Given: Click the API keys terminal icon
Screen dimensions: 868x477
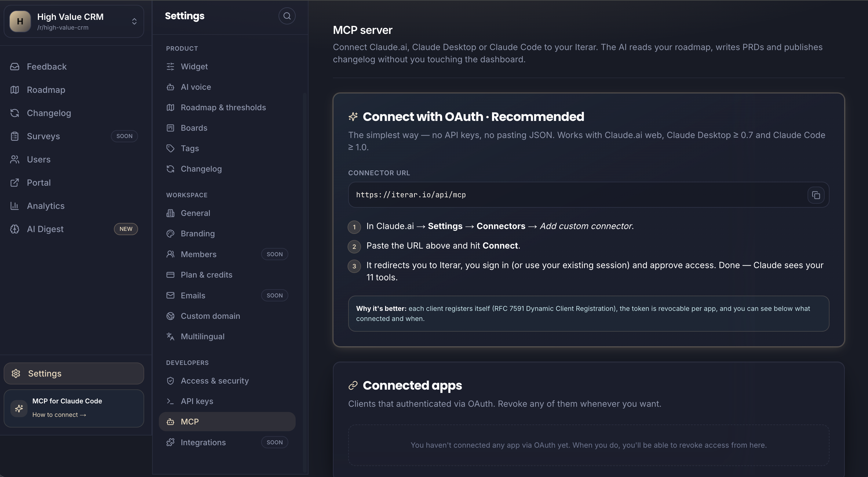Looking at the screenshot, I should pos(170,402).
